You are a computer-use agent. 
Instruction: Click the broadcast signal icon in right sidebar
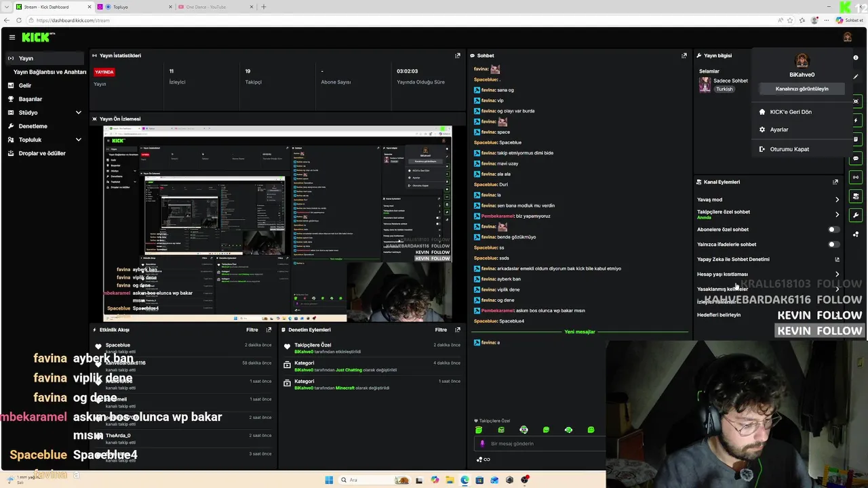click(856, 178)
